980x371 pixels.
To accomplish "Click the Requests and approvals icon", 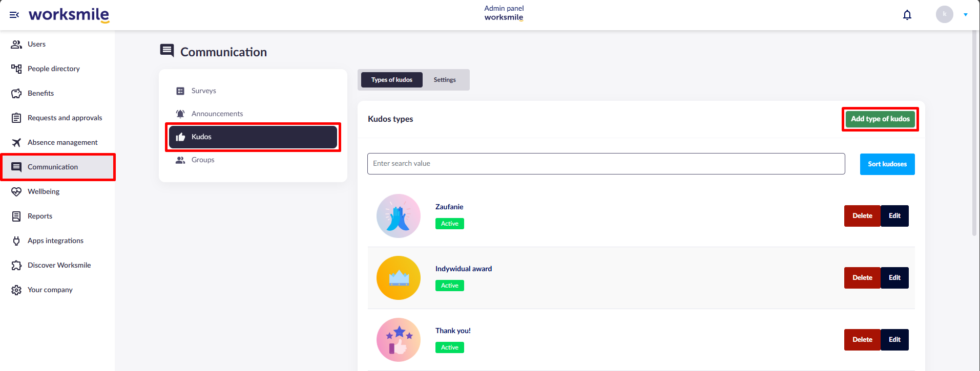I will (x=16, y=118).
